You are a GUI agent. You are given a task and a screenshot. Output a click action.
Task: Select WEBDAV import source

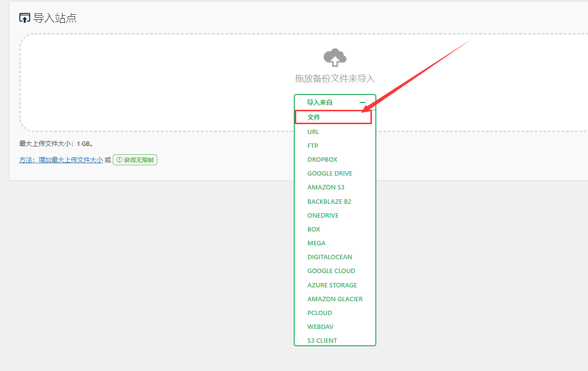coord(320,327)
